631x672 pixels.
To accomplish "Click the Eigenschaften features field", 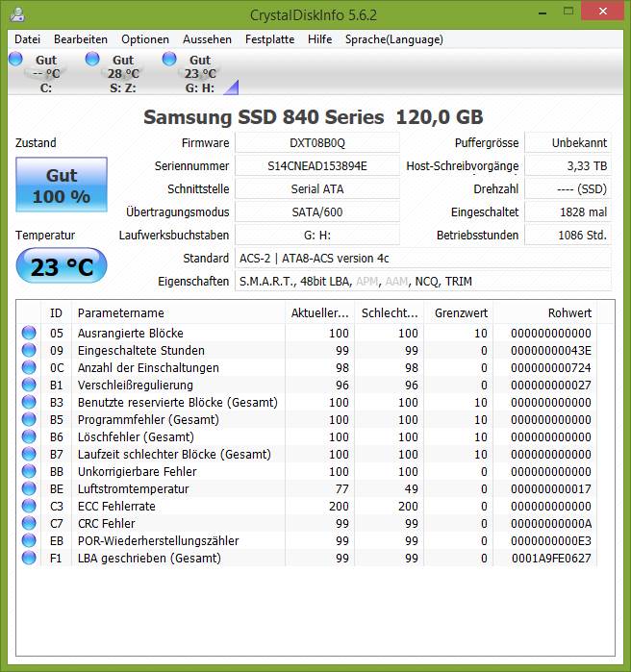I will (x=423, y=282).
